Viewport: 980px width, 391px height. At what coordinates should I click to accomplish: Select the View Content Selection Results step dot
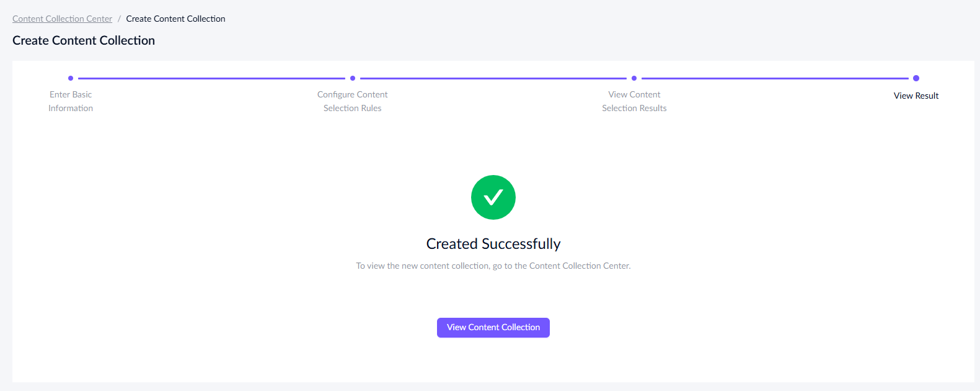pyautogui.click(x=634, y=78)
